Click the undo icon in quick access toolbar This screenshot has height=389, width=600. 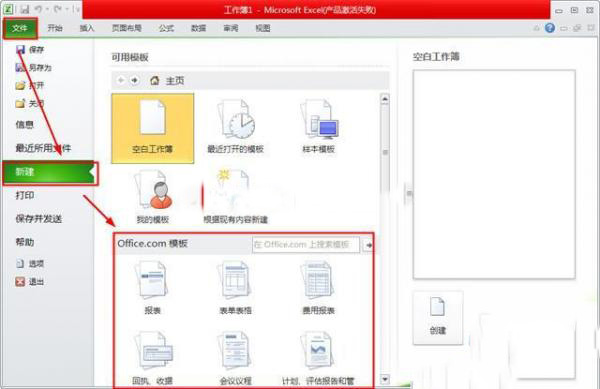[38, 9]
